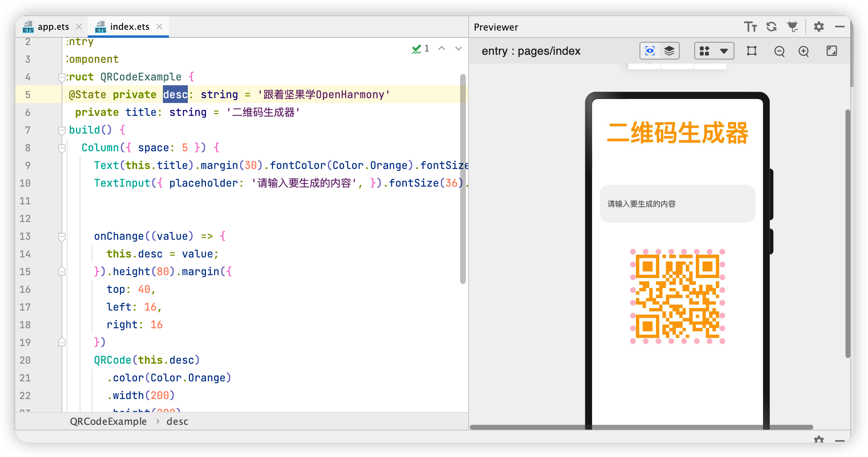Click the 'top: 40,' code line
Viewport: 868px width, 457px height.
[131, 289]
